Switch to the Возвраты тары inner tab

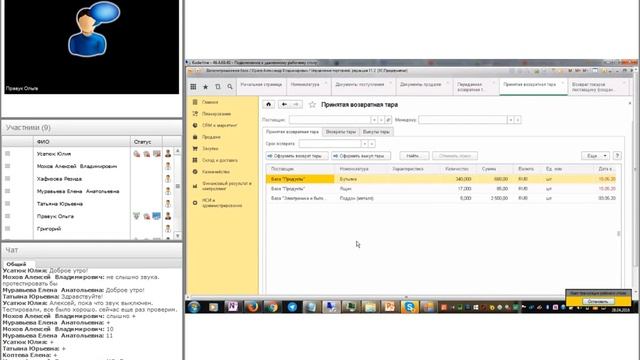point(341,132)
